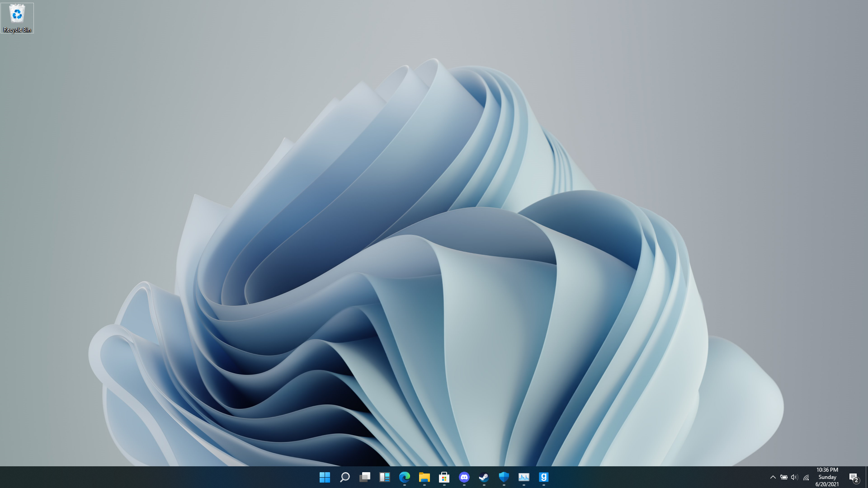Open Microsoft Store from taskbar

click(444, 477)
